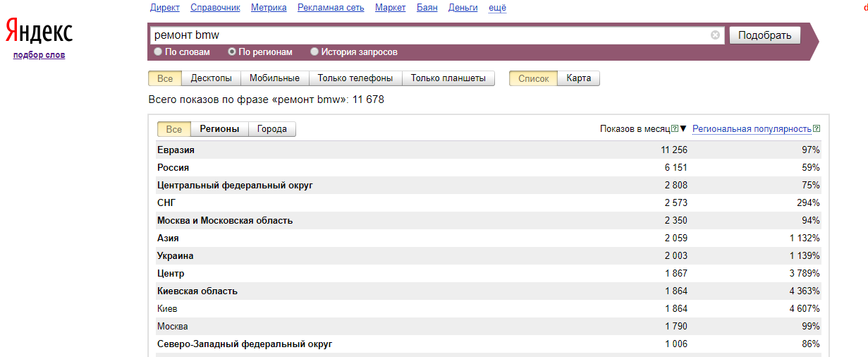Click the Центр row
The width and height of the screenshot is (868, 357).
tap(489, 273)
